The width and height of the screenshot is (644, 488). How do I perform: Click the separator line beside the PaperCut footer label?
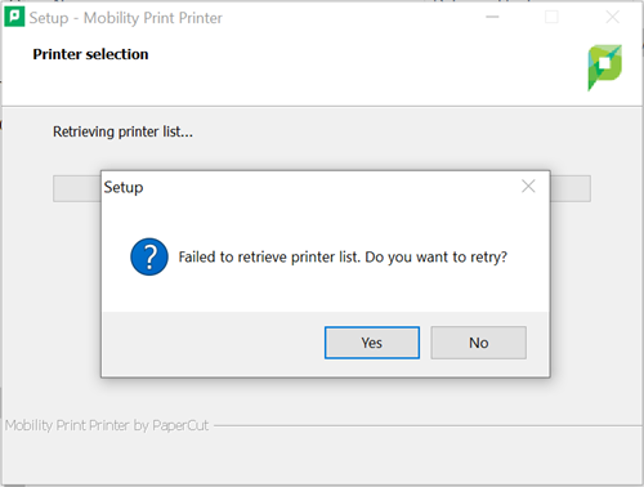tap(420, 425)
